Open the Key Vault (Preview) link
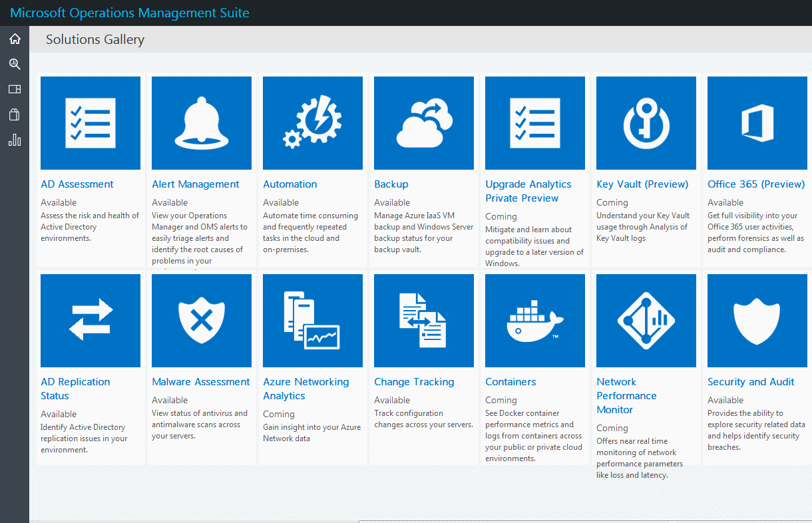This screenshot has height=523, width=812. point(642,184)
